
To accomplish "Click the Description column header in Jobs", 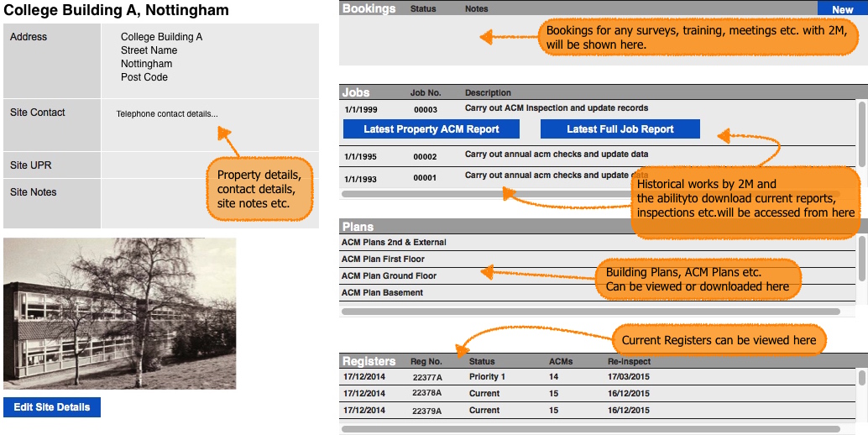I will 488,92.
